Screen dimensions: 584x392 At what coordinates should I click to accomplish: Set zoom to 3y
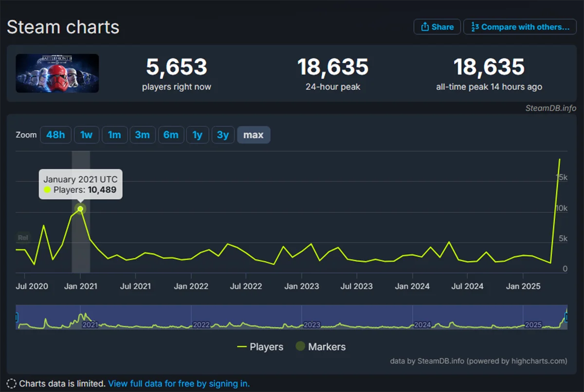click(x=223, y=135)
